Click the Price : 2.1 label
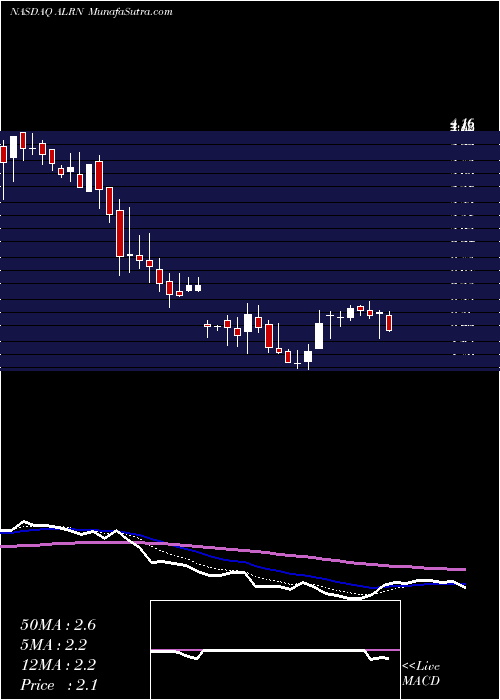500x700 pixels. click(x=59, y=685)
